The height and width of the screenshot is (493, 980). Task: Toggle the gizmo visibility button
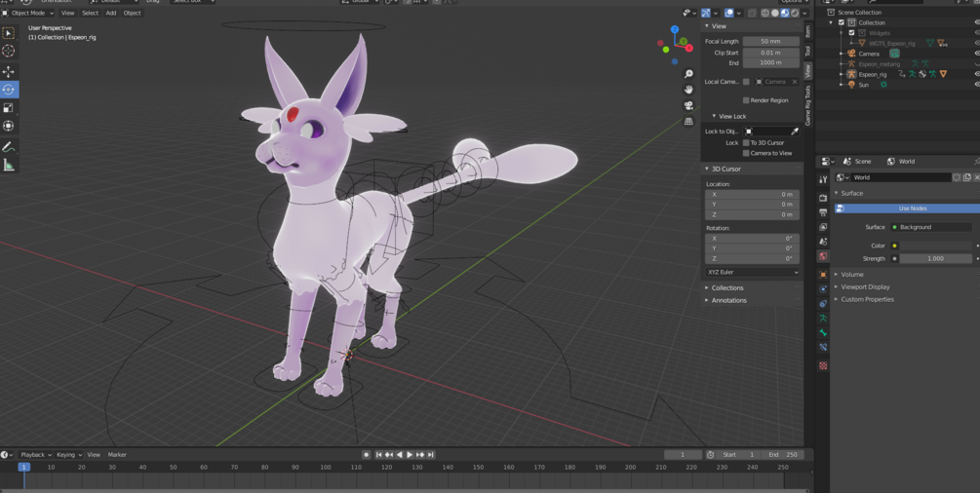706,13
